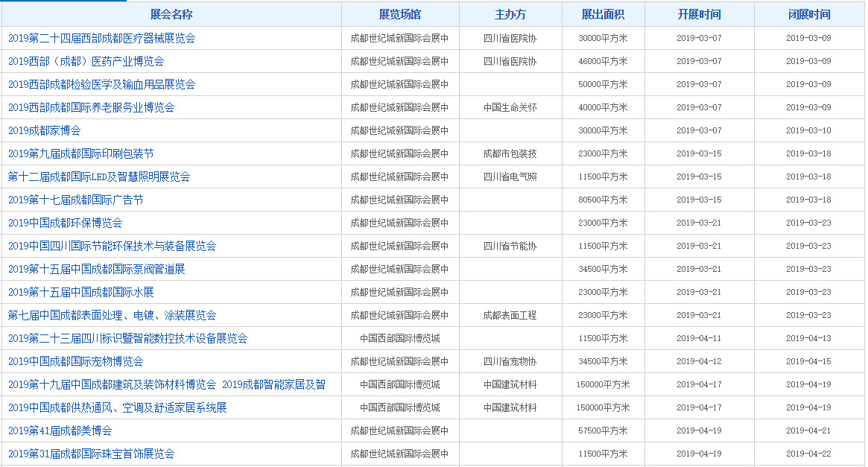The height and width of the screenshot is (467, 868).
Task: Select 150000平方米 in 建筑及装饰材料 row
Action: tap(603, 384)
